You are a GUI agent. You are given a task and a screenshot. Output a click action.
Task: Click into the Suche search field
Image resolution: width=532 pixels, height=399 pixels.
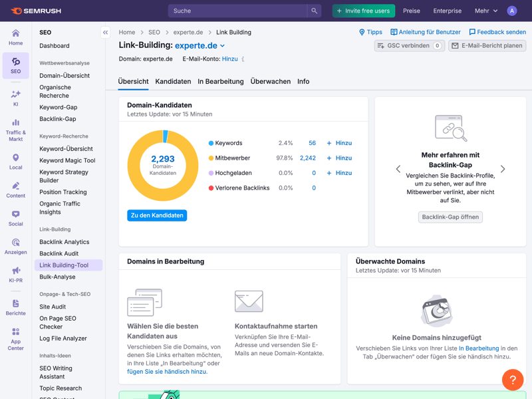click(237, 11)
